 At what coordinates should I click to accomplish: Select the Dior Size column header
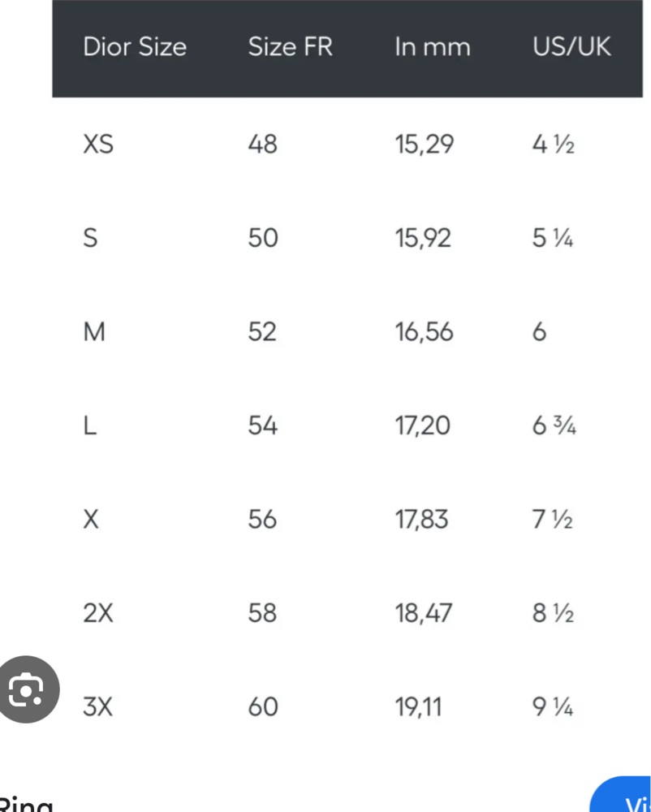coord(135,46)
